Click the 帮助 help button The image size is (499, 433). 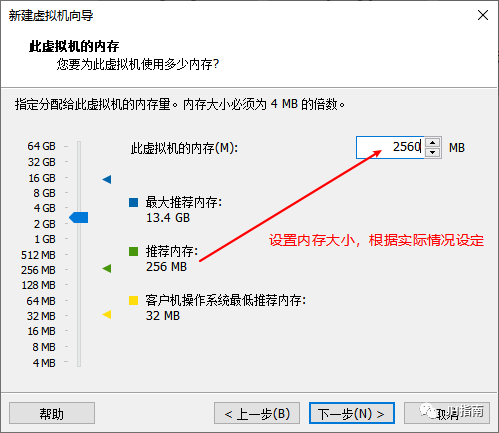click(52, 413)
